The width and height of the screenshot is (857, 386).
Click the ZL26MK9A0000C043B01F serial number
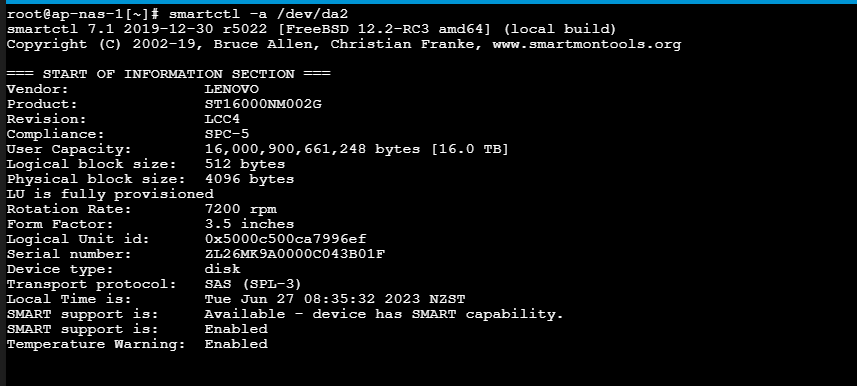pyautogui.click(x=295, y=254)
